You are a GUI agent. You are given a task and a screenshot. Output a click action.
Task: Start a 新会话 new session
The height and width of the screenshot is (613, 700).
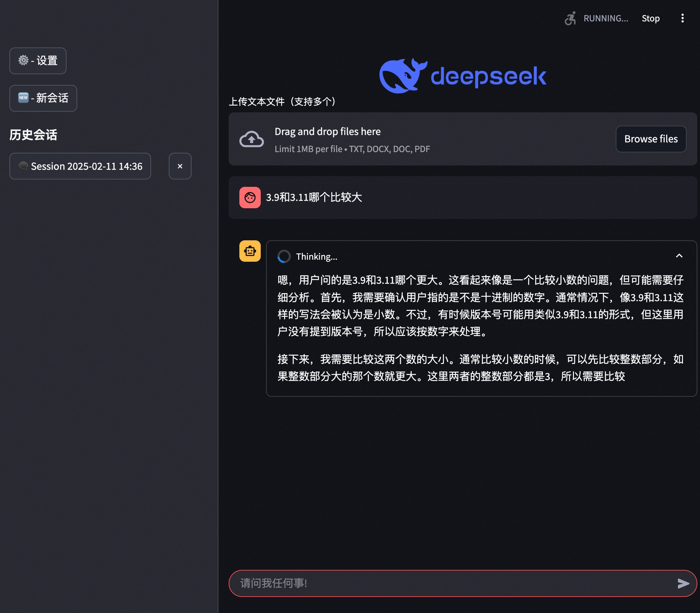pos(43,98)
